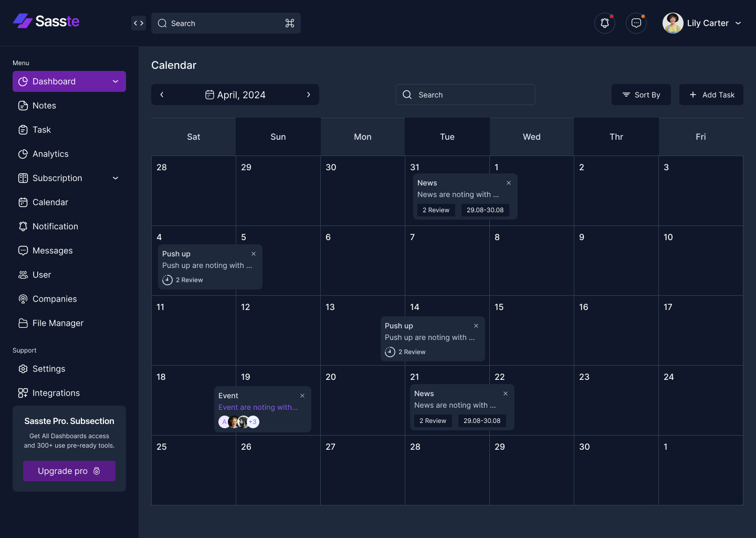Click the Dashboard menu item
Screen dimensions: 756x538
click(69, 81)
